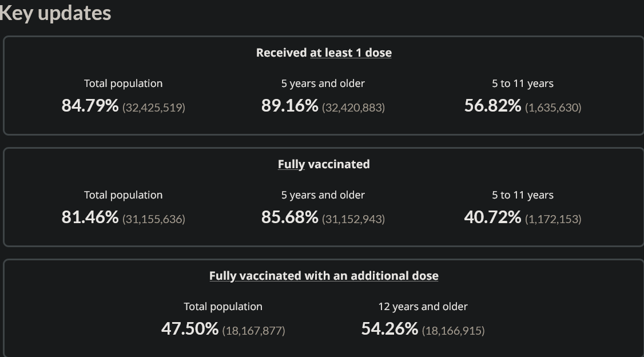Click the 31,152,943 count in parentheses
This screenshot has height=357, width=644.
coord(353,219)
